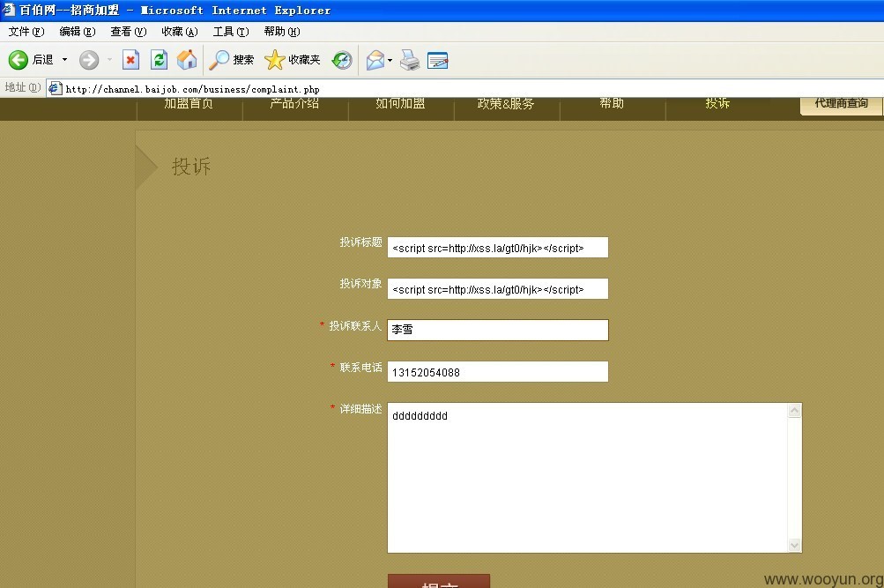
Task: Focus the 联系电话 input field
Action: (x=498, y=371)
